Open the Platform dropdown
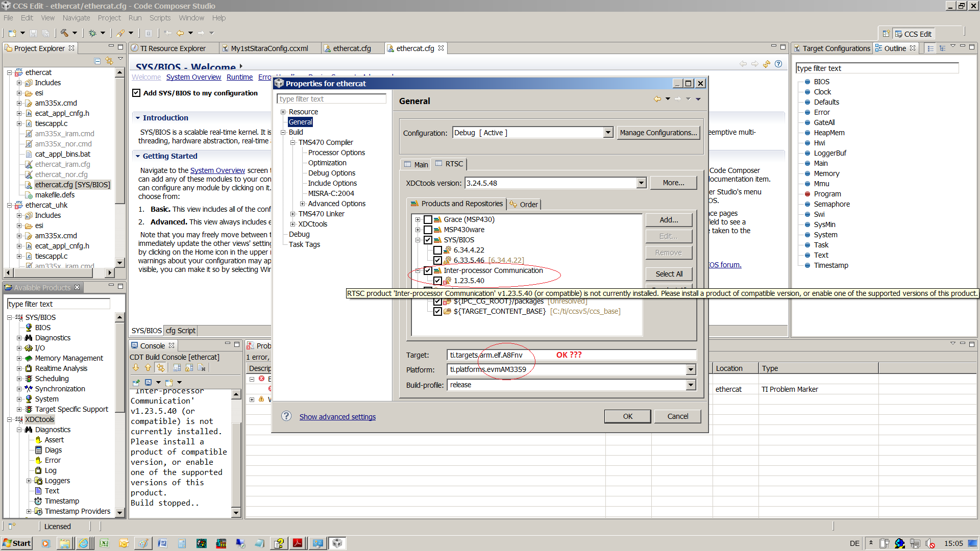 coord(691,369)
